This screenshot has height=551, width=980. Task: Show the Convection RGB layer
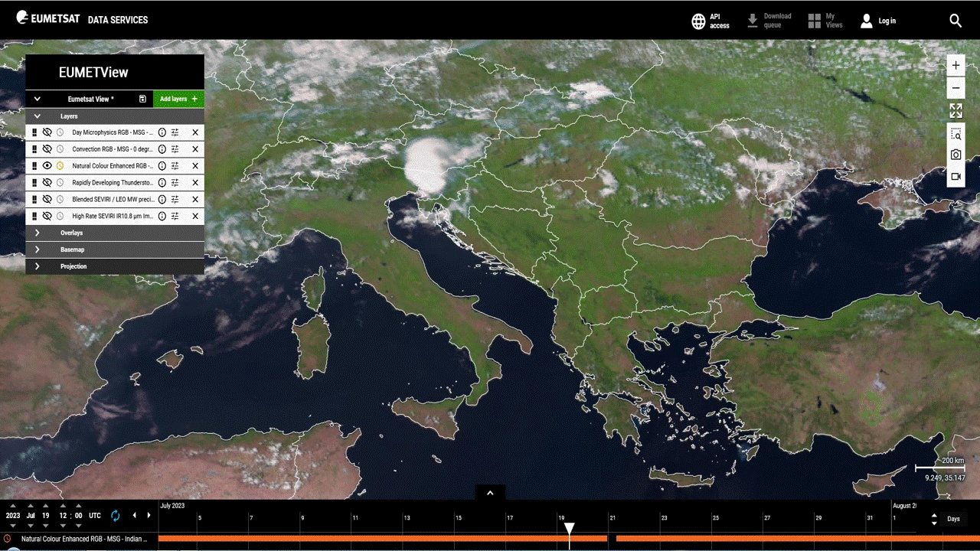47,149
